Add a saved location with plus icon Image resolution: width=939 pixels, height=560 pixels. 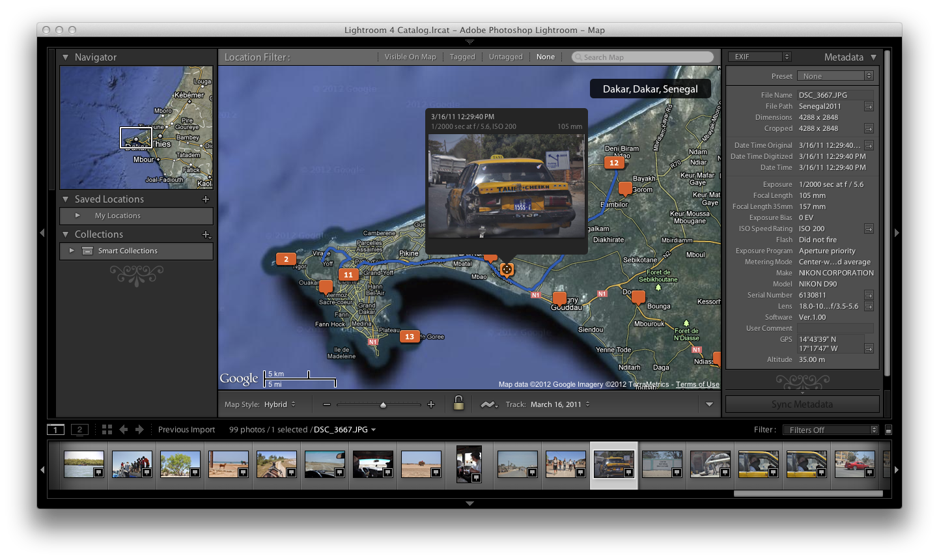pos(206,199)
